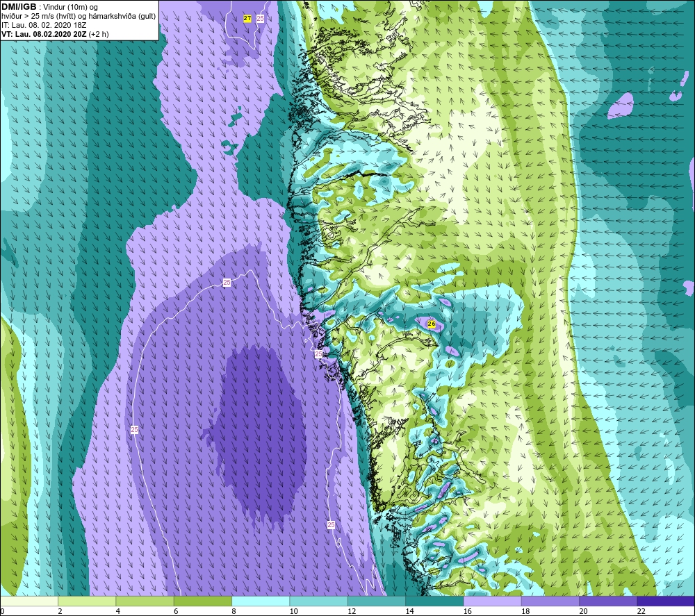Viewport: 695px width, 616px height.
Task: Click the '6' color scale tick label
Action: pos(176,611)
